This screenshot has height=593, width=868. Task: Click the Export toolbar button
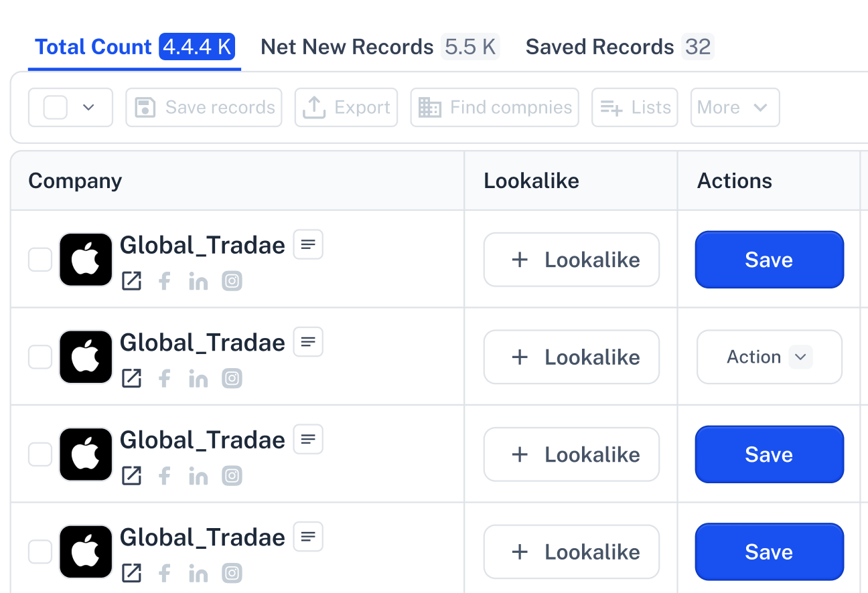(346, 107)
